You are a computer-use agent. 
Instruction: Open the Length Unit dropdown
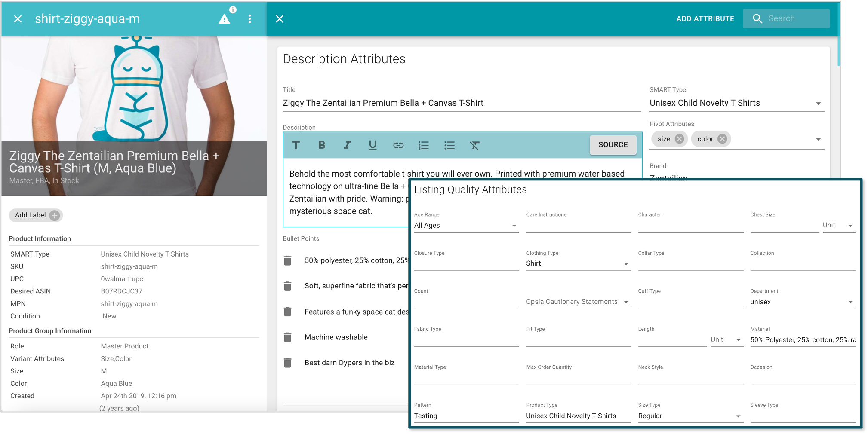(726, 340)
